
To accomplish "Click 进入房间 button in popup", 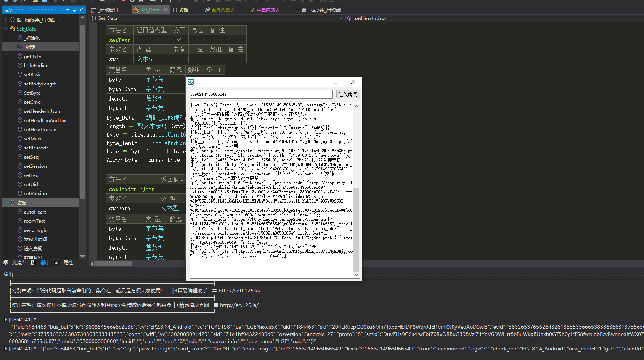I will coord(348,94).
